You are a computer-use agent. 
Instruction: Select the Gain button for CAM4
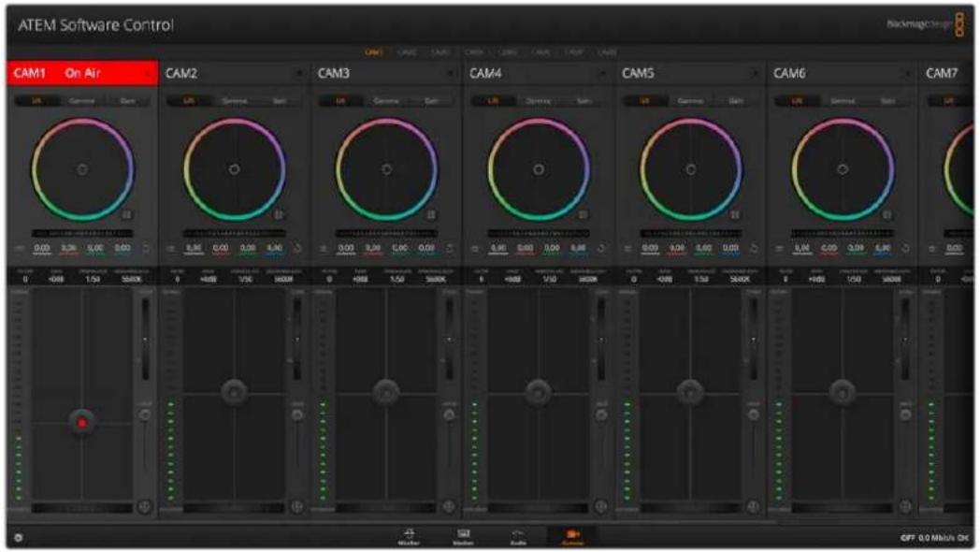click(584, 101)
